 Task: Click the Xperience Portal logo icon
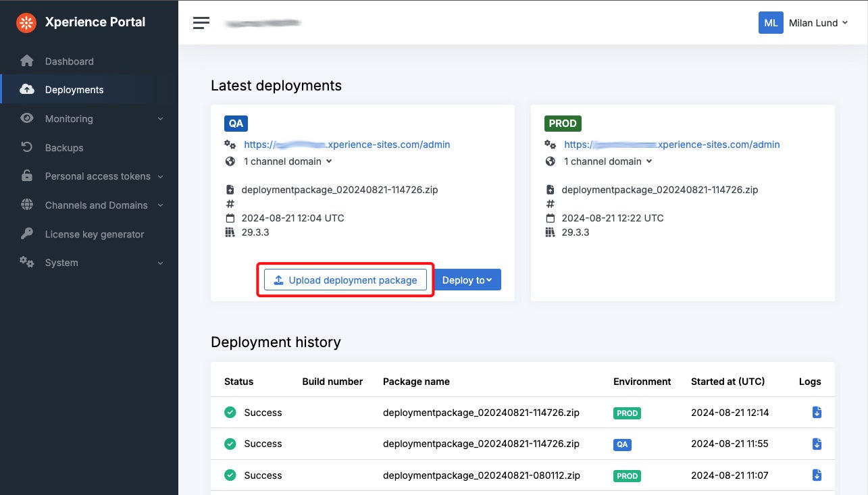coord(26,22)
